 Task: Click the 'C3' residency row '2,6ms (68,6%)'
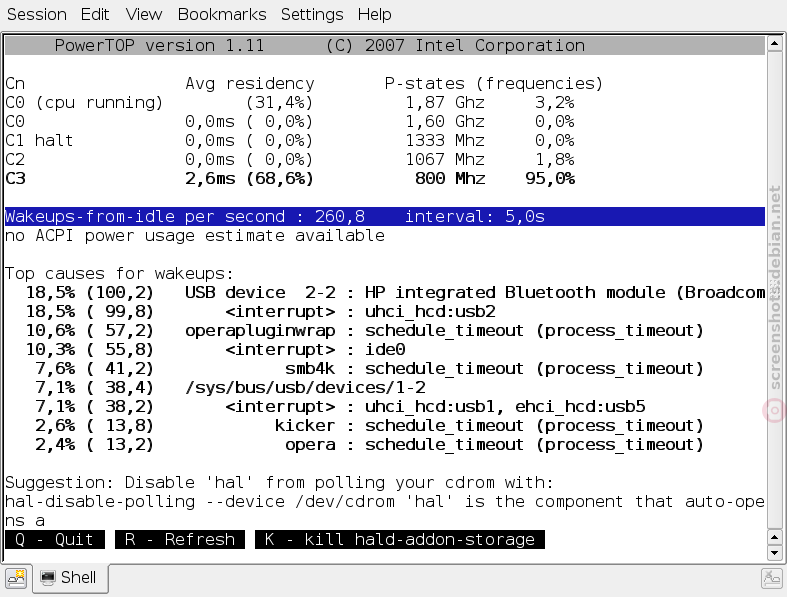point(249,179)
